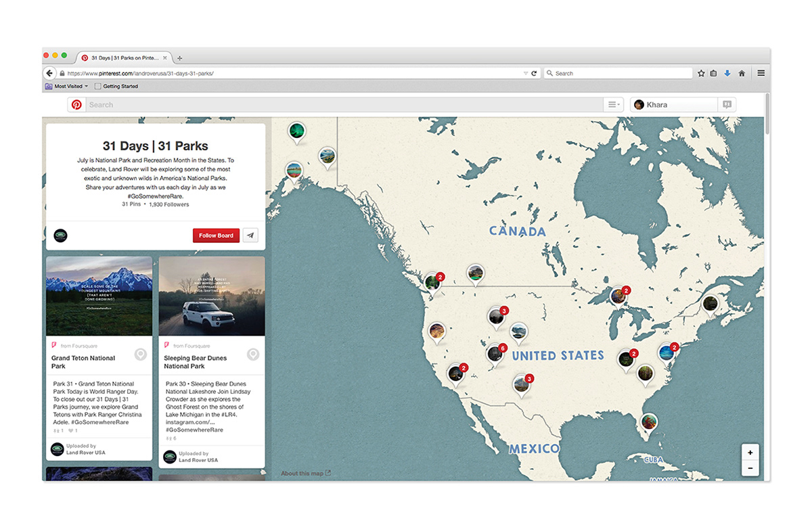
Task: Close the 31 Days | 31 Parks tab
Action: tap(166, 58)
